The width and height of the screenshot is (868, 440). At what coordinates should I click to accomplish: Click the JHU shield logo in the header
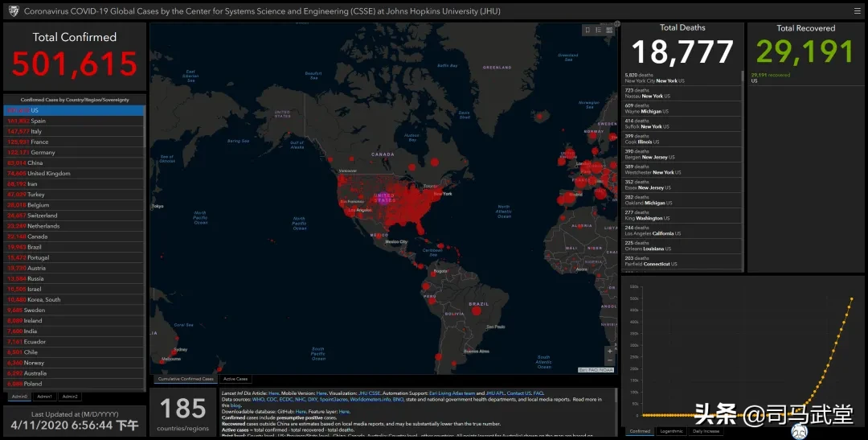pos(12,11)
